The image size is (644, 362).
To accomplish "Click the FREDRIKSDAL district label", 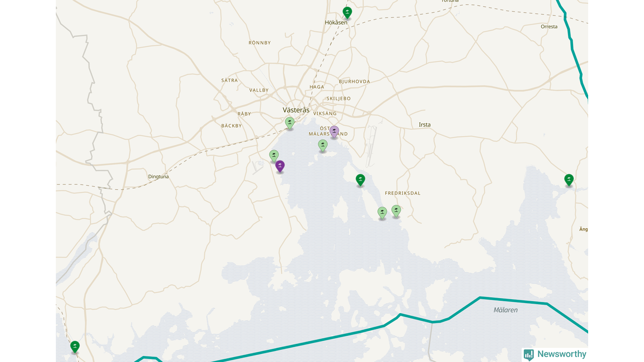I will (403, 193).
